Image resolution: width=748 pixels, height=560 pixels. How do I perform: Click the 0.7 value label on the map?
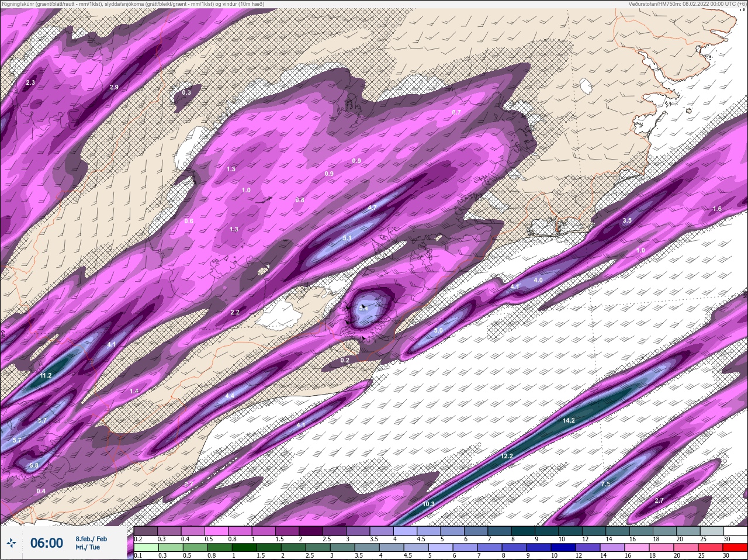coord(456,112)
